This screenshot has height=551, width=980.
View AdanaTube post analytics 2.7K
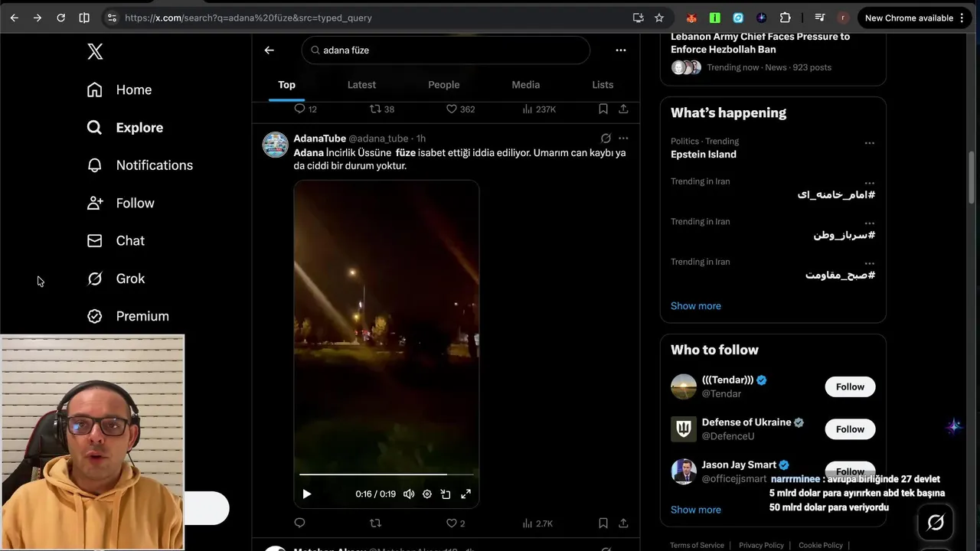click(537, 523)
